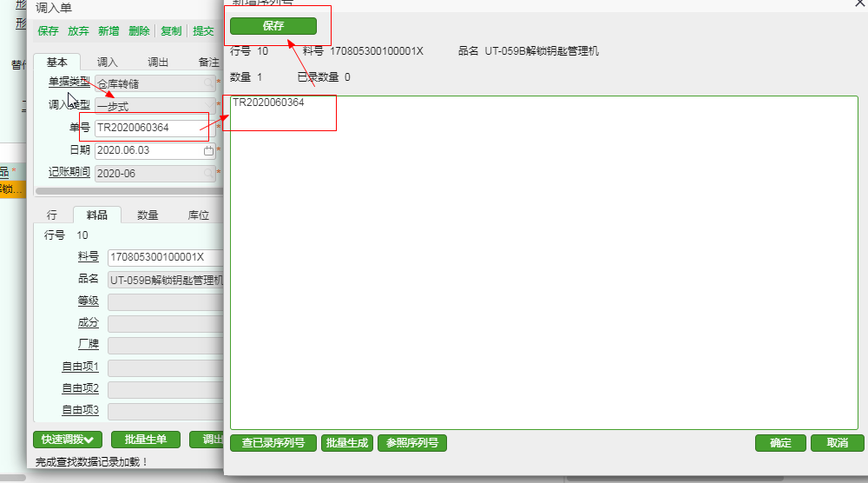Viewport: 868px width, 483px height.
Task: Click 确定 to confirm serial numbers
Action: 780,443
